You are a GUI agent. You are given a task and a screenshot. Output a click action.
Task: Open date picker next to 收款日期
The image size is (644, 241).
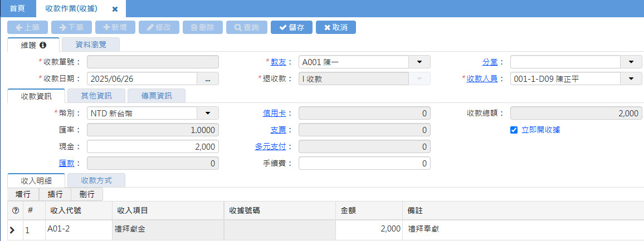pos(208,79)
